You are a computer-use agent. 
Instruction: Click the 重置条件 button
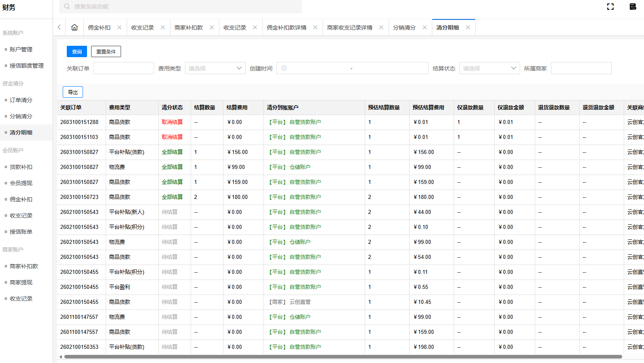(106, 51)
